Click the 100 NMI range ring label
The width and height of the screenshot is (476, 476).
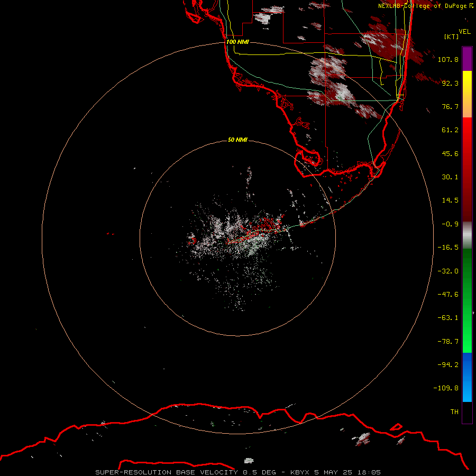(x=237, y=42)
